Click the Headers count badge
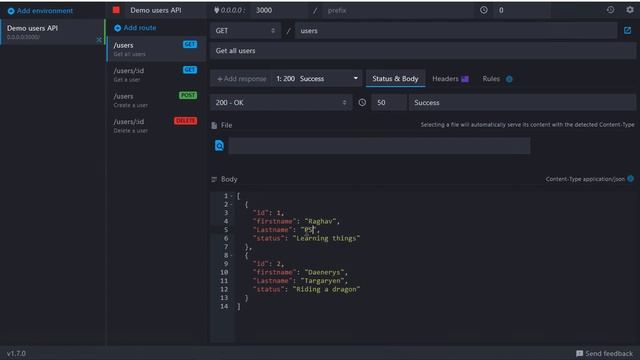 click(x=465, y=79)
